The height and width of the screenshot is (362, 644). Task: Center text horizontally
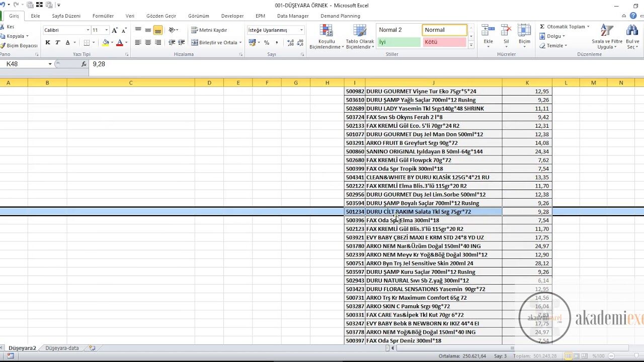tap(148, 43)
